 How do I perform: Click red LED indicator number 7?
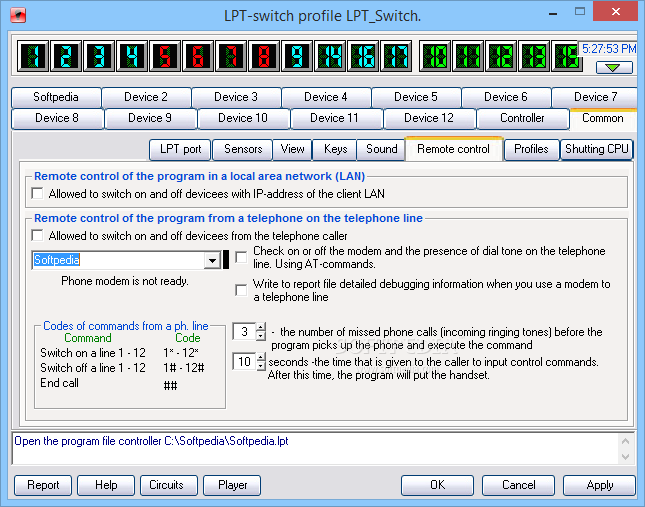tap(231, 56)
